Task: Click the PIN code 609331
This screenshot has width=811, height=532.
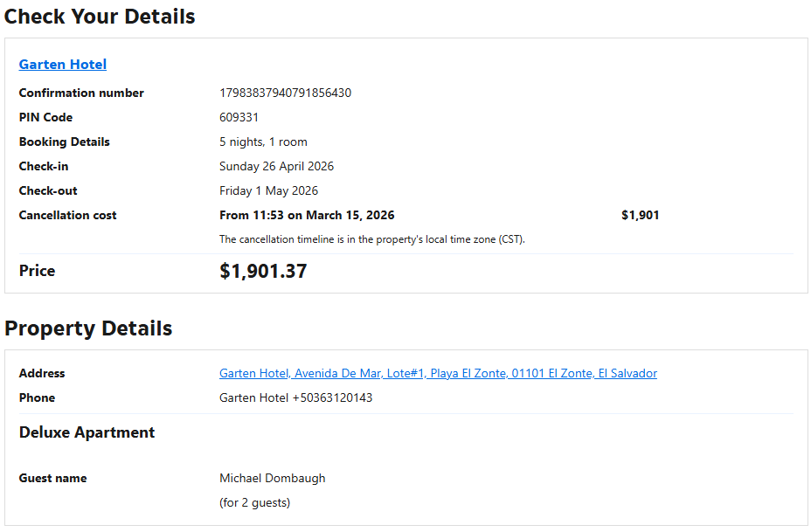Action: [239, 117]
